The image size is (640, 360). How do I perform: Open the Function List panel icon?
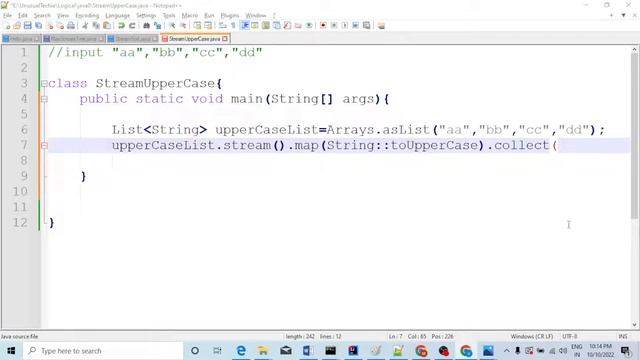(287, 25)
